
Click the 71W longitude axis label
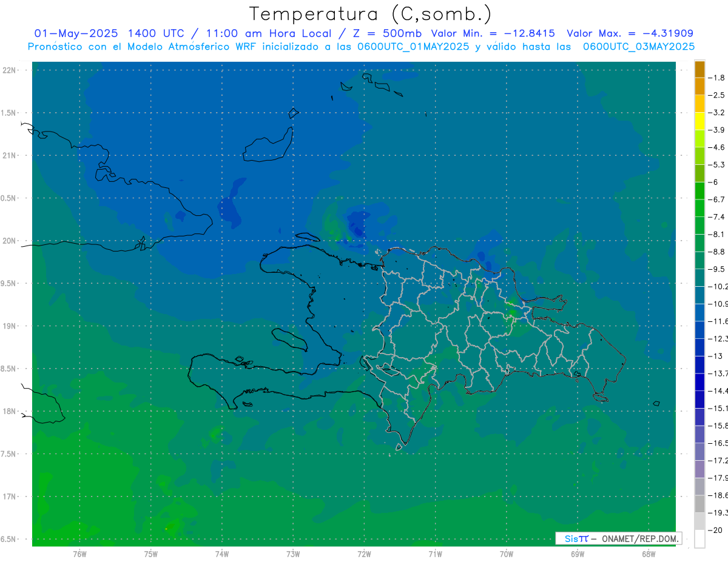coord(435,554)
